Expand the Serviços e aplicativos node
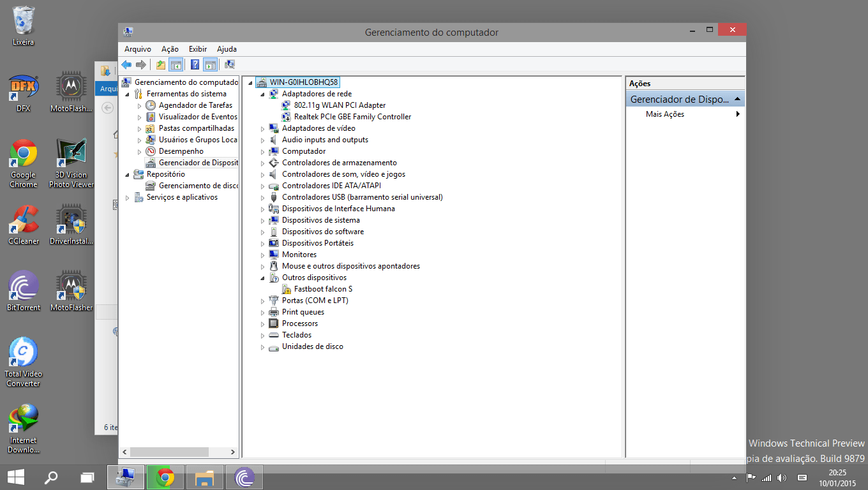Screen dimensions: 868x490 click(128, 197)
